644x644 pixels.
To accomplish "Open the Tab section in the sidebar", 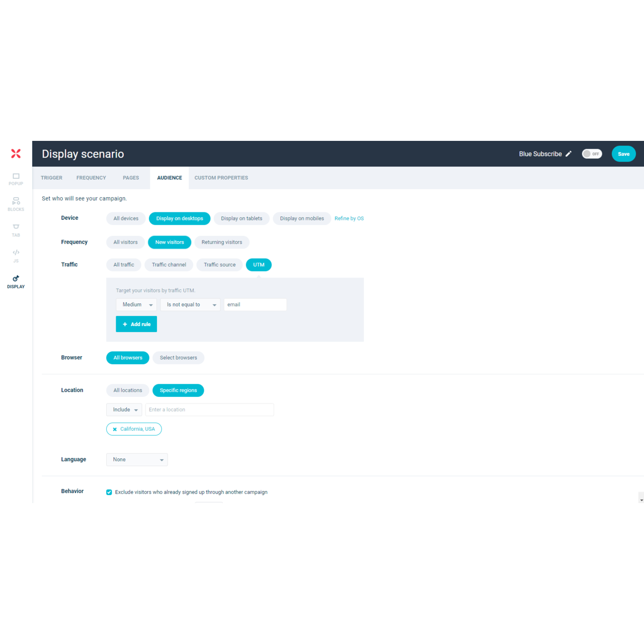I will click(x=16, y=230).
